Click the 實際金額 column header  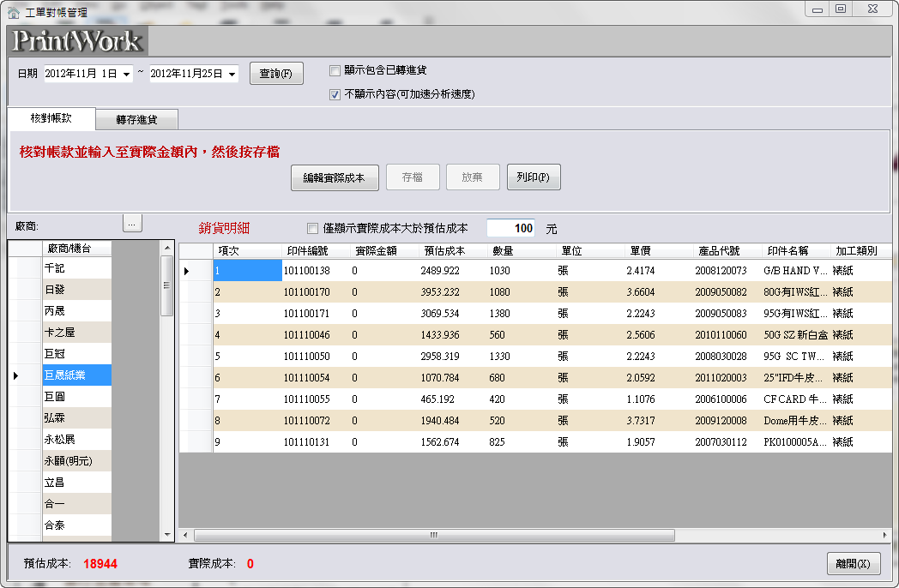point(384,251)
